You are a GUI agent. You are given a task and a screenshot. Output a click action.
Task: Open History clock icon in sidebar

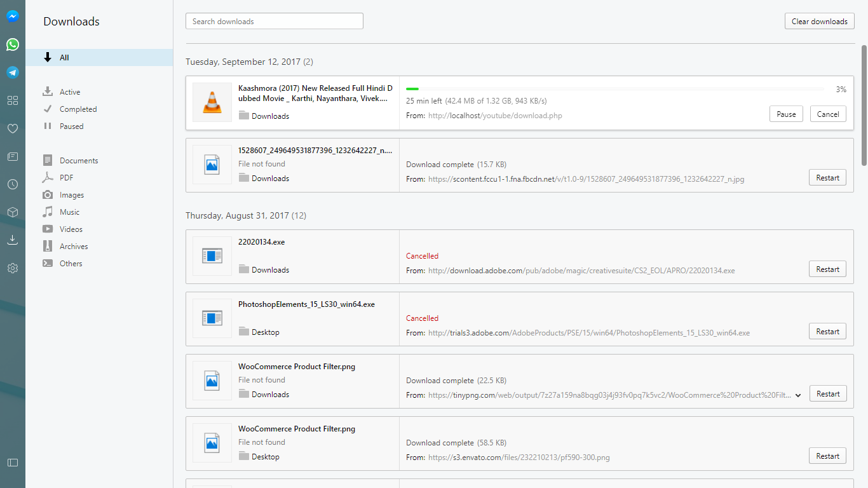(x=13, y=184)
